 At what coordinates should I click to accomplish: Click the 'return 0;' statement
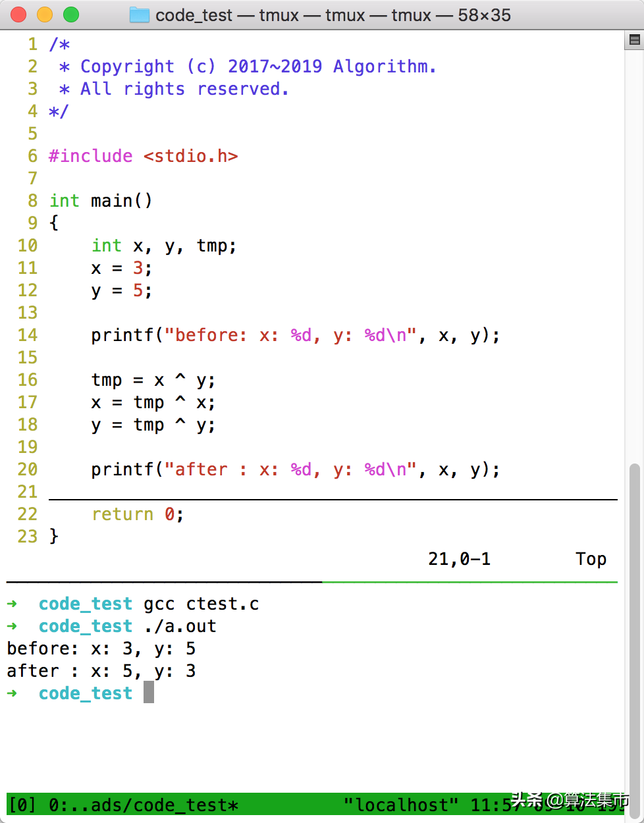[138, 515]
